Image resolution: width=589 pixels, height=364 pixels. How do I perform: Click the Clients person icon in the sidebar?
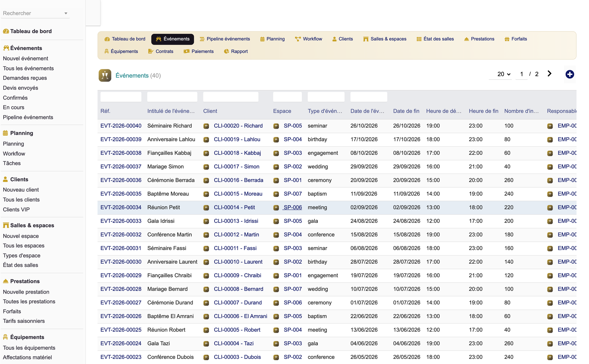coord(5,179)
